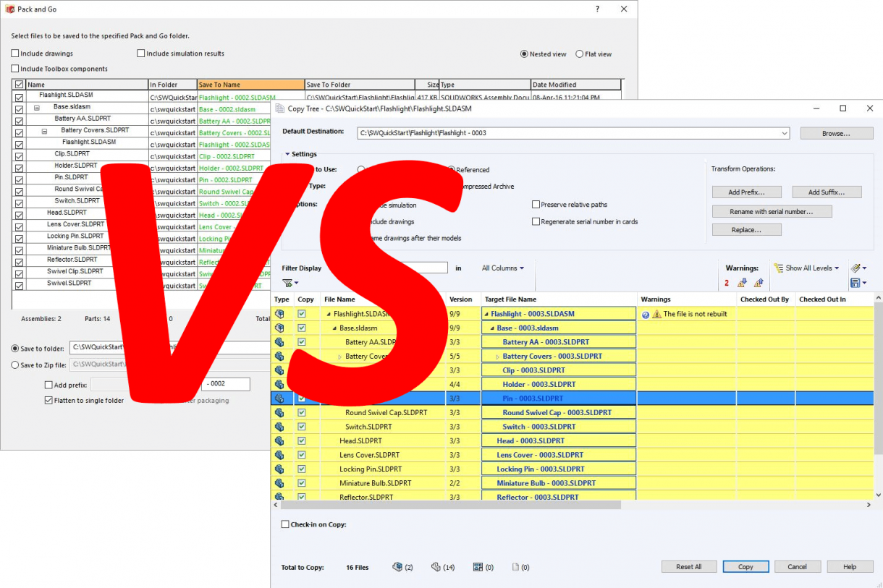The image size is (883, 588).
Task: Sort by Version column header
Action: click(x=463, y=299)
